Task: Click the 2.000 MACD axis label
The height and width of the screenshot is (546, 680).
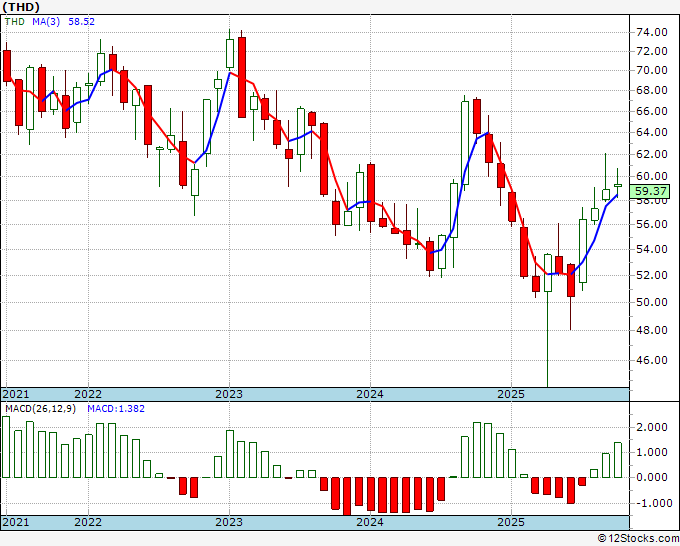Action: [x=652, y=427]
